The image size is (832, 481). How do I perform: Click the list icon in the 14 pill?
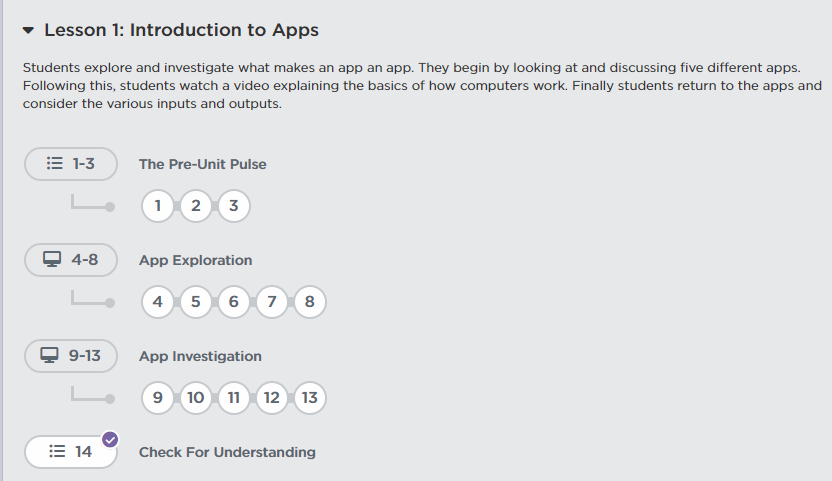tap(56, 452)
